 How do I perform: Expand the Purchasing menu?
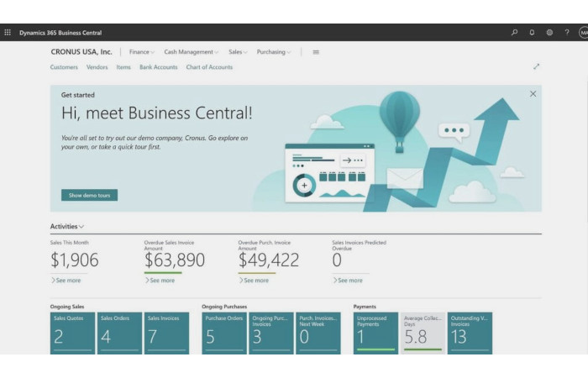point(273,52)
